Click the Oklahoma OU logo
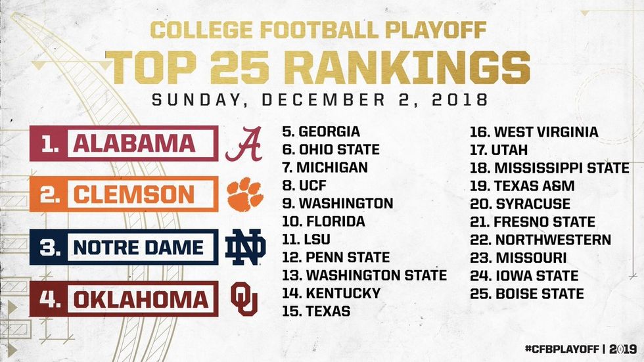This screenshot has width=644, height=362. coord(244,300)
